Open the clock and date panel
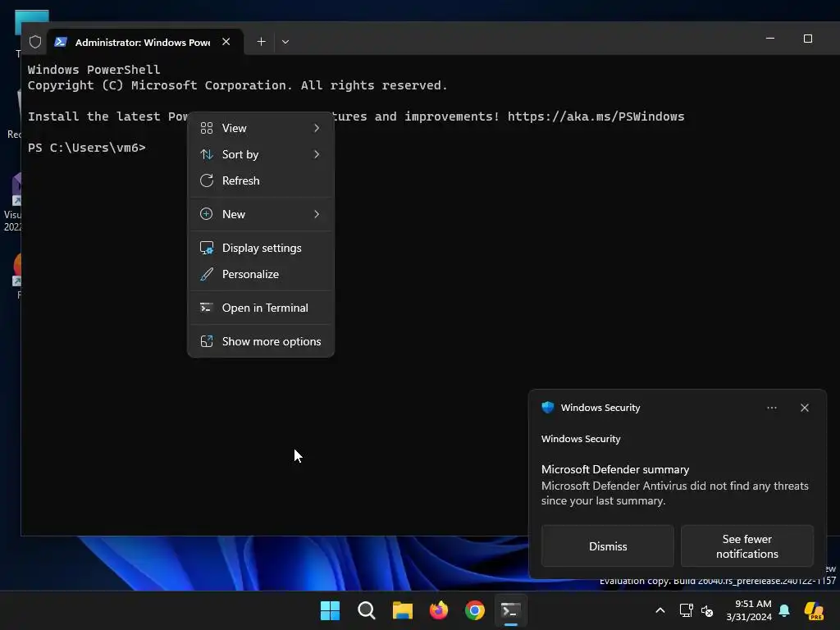Image resolution: width=840 pixels, height=630 pixels. click(x=749, y=610)
